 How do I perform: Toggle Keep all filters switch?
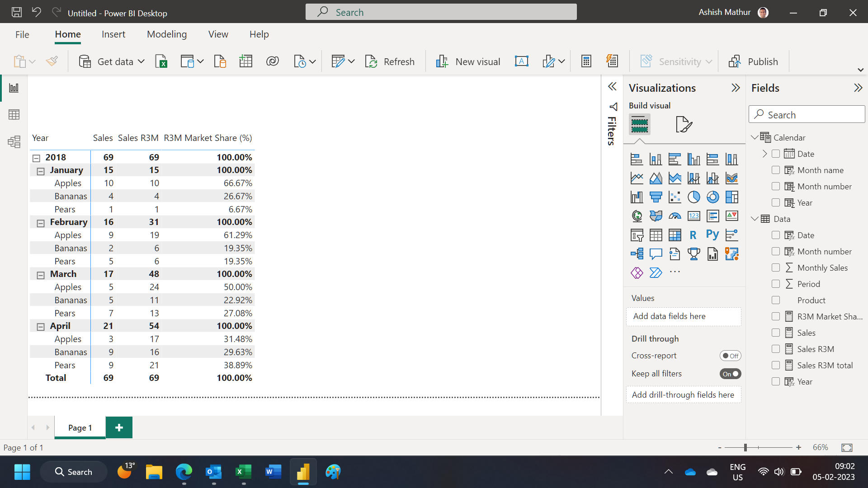tap(730, 374)
